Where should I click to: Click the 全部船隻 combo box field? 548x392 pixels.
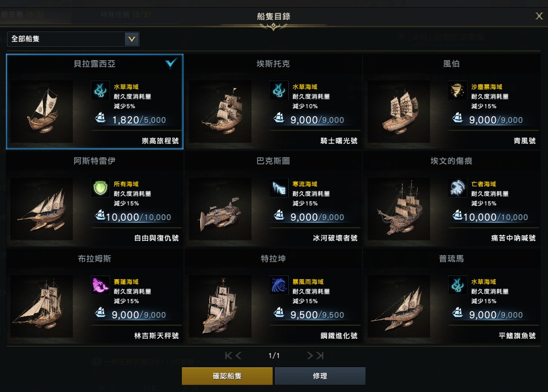click(x=73, y=39)
